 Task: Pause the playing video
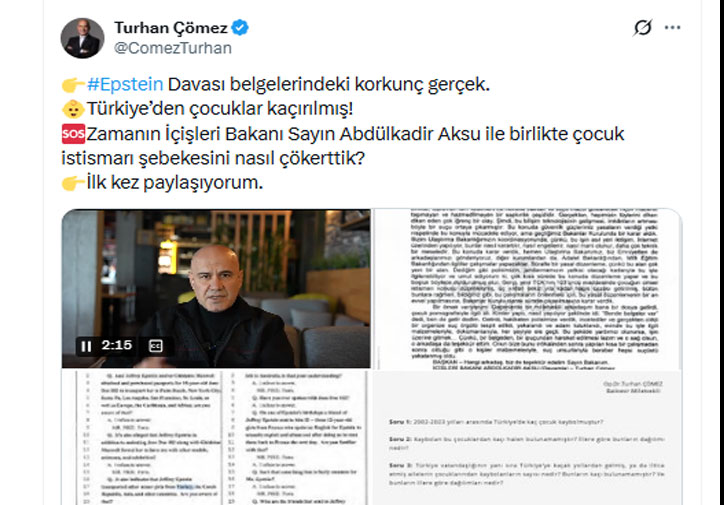coord(86,346)
